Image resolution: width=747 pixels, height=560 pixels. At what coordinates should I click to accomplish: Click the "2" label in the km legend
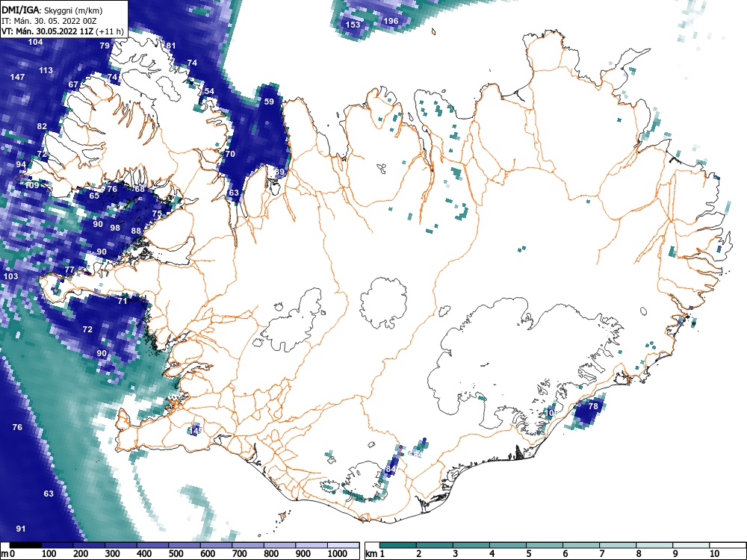click(x=419, y=553)
